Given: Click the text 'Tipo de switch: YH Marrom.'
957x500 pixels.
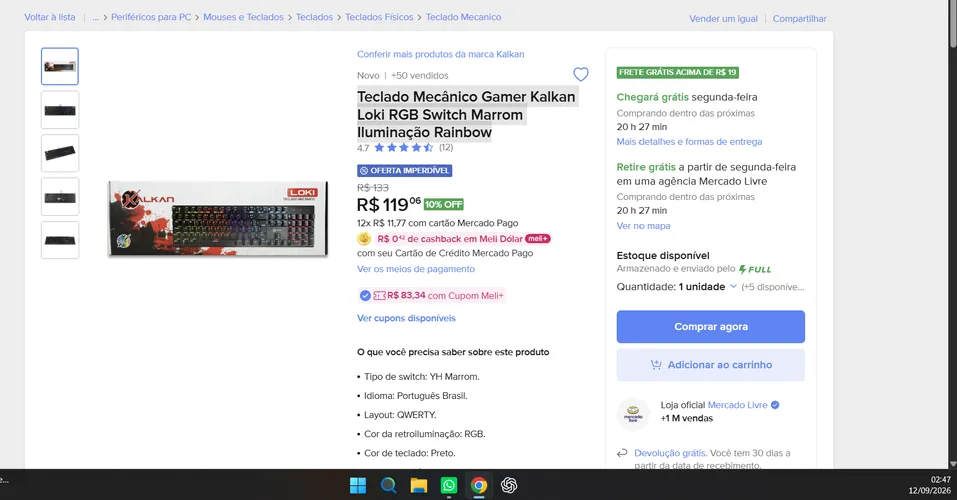Looking at the screenshot, I should click(x=422, y=377).
